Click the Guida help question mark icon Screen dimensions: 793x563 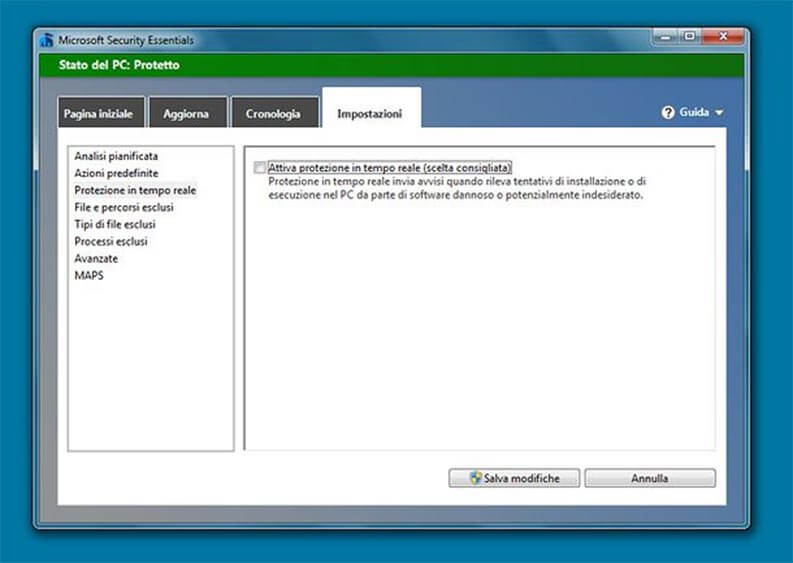click(668, 112)
